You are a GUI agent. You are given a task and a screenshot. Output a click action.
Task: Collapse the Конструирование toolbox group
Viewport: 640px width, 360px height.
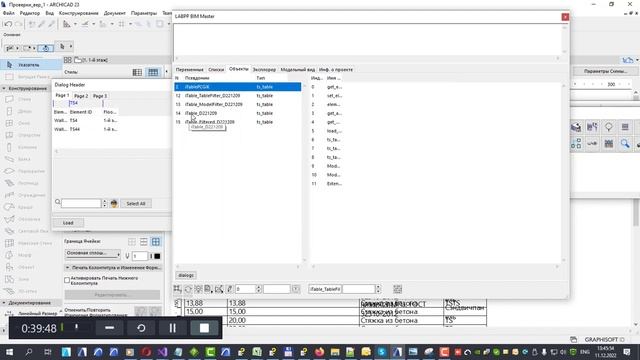tap(4, 88)
